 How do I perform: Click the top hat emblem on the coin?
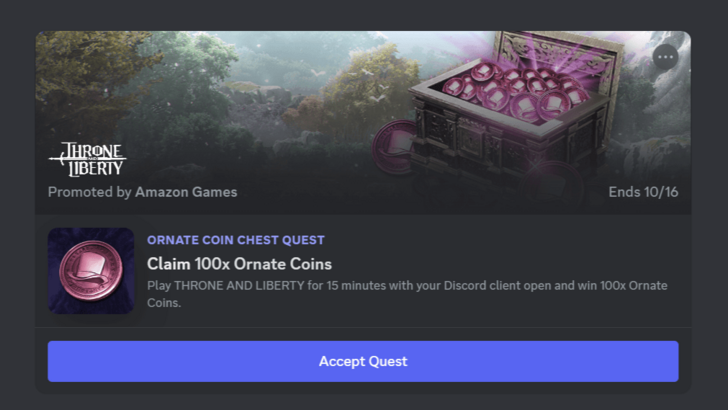point(91,268)
